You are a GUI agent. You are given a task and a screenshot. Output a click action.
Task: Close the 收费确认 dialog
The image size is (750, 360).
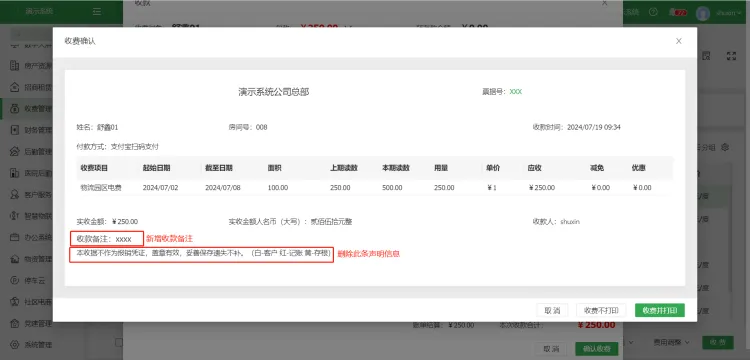tap(678, 41)
